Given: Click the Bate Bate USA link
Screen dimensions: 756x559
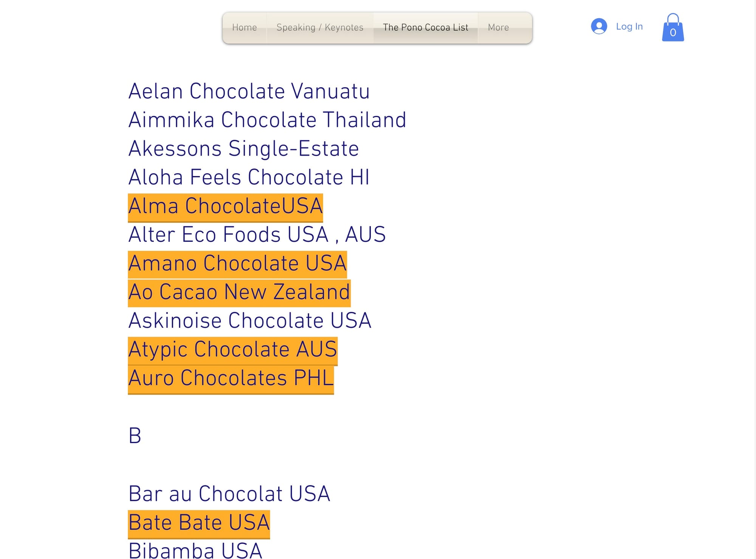Looking at the screenshot, I should (x=199, y=523).
